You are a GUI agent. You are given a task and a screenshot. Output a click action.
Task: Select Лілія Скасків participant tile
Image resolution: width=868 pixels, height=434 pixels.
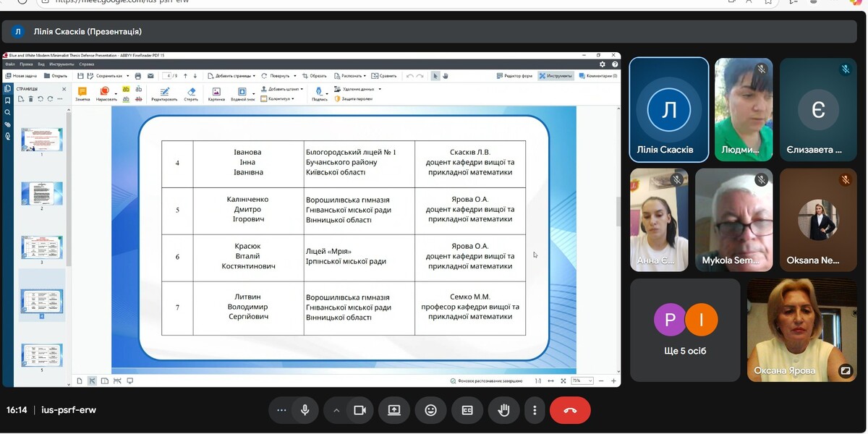click(x=669, y=110)
